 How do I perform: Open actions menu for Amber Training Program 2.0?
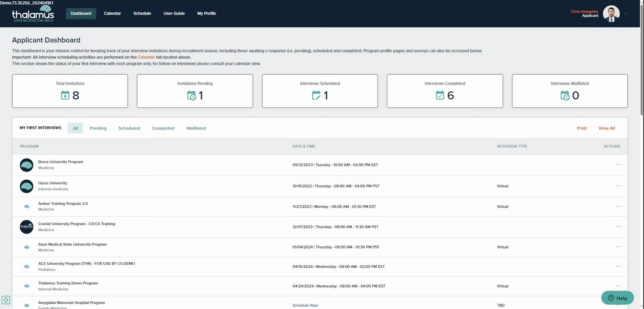[618, 206]
